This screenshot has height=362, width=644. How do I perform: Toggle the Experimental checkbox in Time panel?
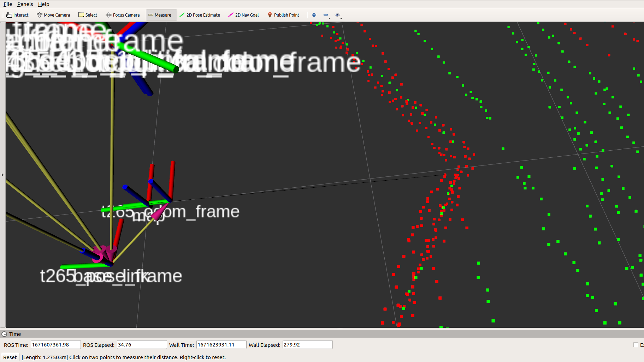636,345
